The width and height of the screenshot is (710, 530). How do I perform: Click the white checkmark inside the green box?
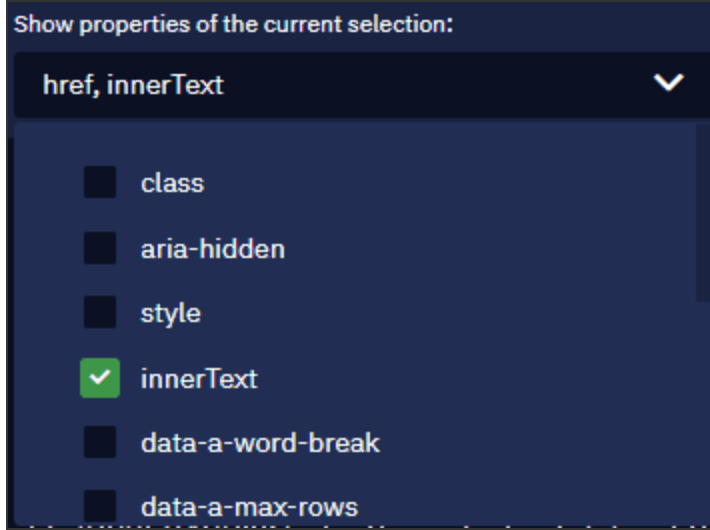tap(100, 377)
